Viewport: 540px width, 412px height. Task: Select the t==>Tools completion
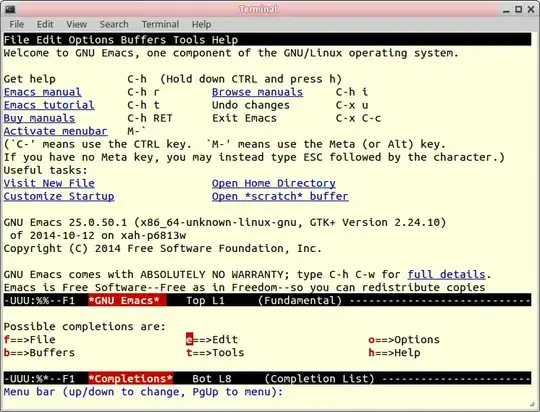click(x=215, y=353)
